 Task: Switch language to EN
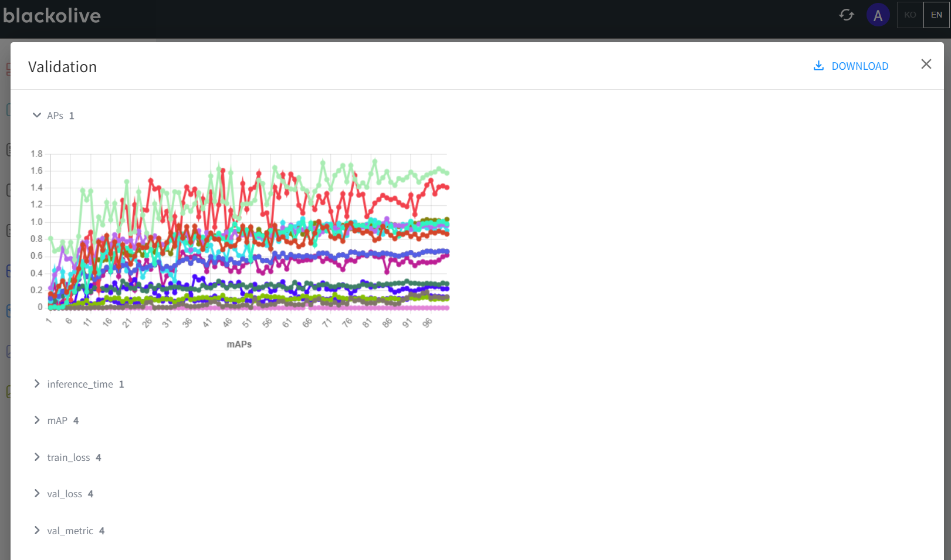pyautogui.click(x=936, y=15)
